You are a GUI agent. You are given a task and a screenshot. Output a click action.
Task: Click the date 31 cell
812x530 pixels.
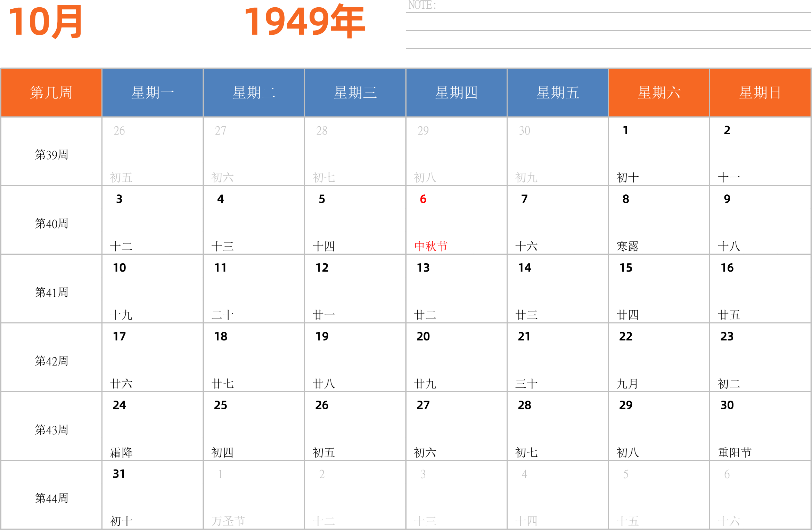pos(152,495)
